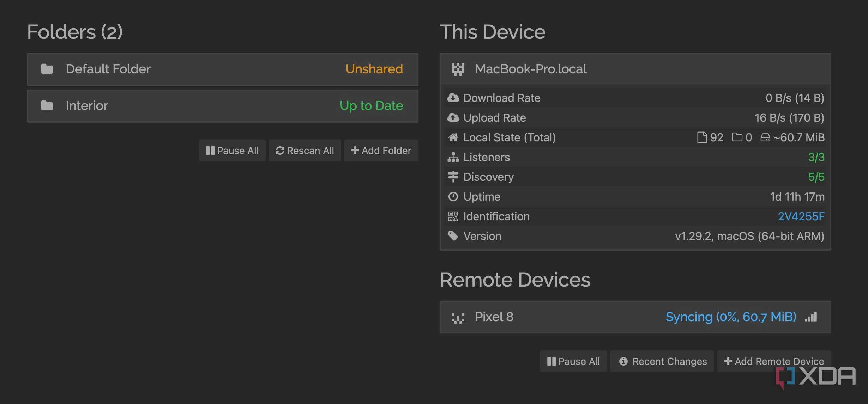The image size is (868, 404).
Task: Click the Remote Devices heading
Action: (x=515, y=280)
